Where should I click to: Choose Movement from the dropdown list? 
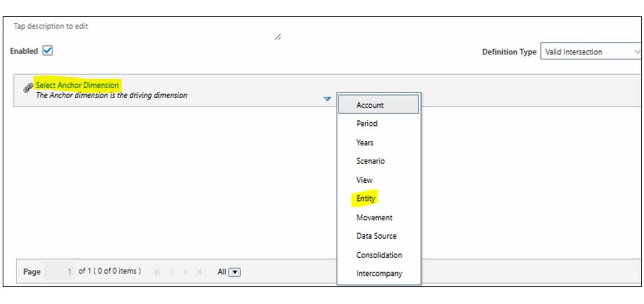pos(374,218)
